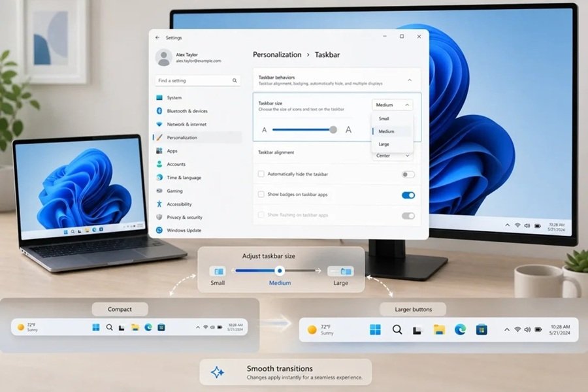Click the Taskbar size slider handle

333,130
